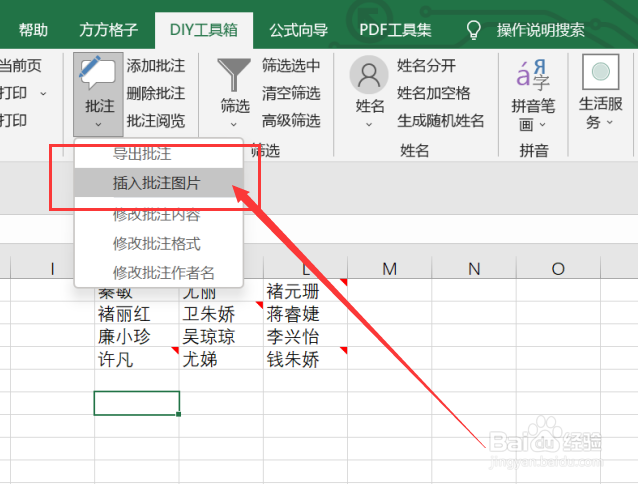Click 姓名加空格 button
Image resolution: width=638 pixels, height=484 pixels.
click(434, 93)
